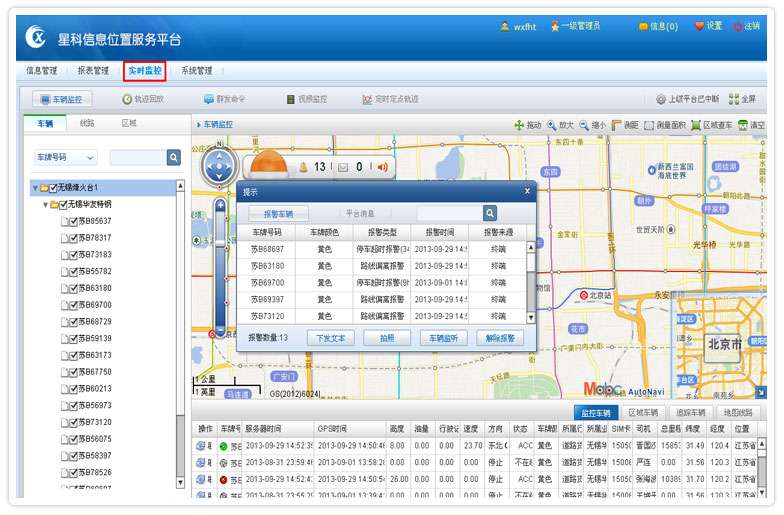784x515 pixels.
Task: Collapse the 无锡烽火台1 tree node
Action: coord(34,188)
